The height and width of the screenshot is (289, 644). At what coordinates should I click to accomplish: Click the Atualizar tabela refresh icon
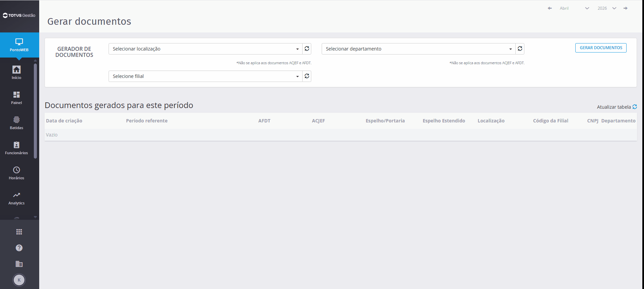[x=635, y=107]
